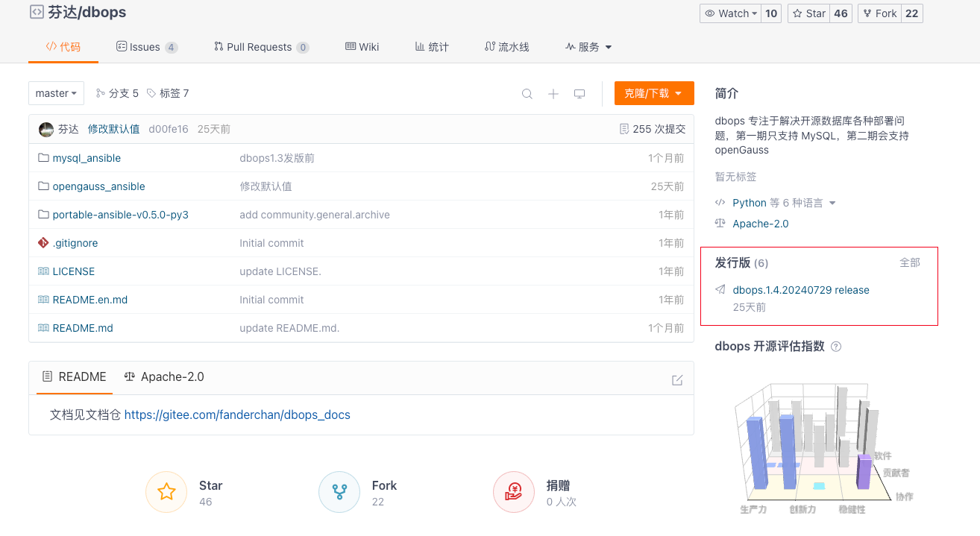Click the Star button

click(x=808, y=13)
